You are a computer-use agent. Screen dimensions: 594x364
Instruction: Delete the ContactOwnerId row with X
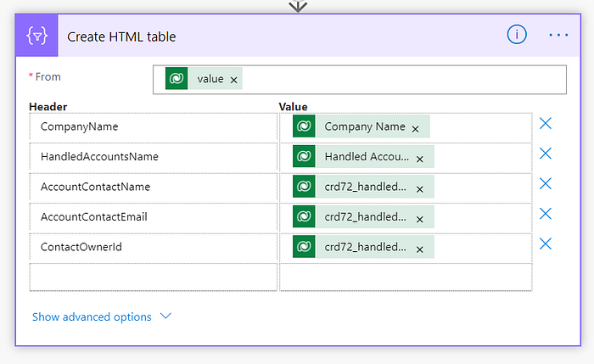[546, 244]
